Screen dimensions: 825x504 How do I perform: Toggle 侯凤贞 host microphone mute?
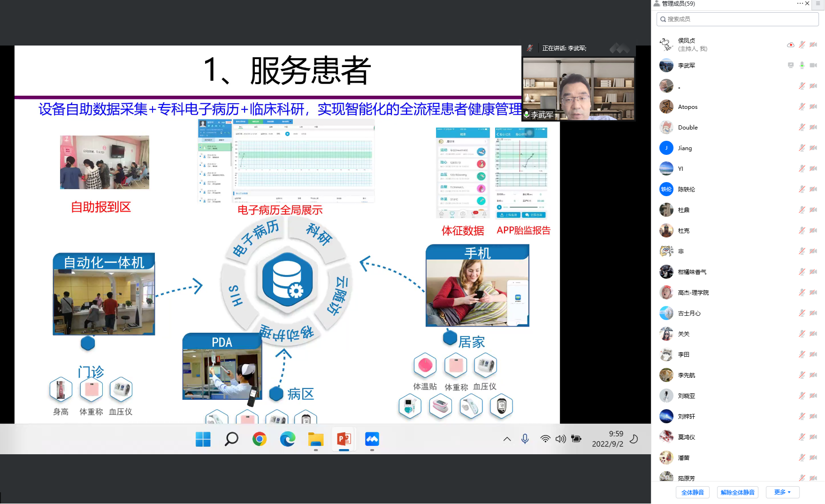tap(802, 45)
